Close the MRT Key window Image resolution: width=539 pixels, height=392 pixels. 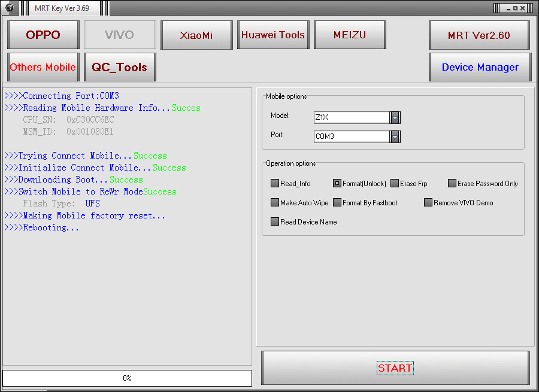click(522, 8)
